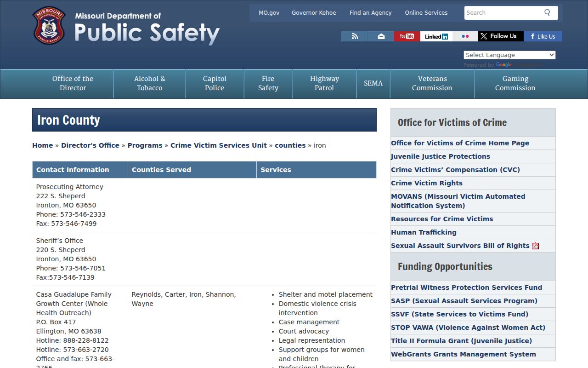Open the MO.gov link
This screenshot has height=368, width=588.
[x=269, y=13]
